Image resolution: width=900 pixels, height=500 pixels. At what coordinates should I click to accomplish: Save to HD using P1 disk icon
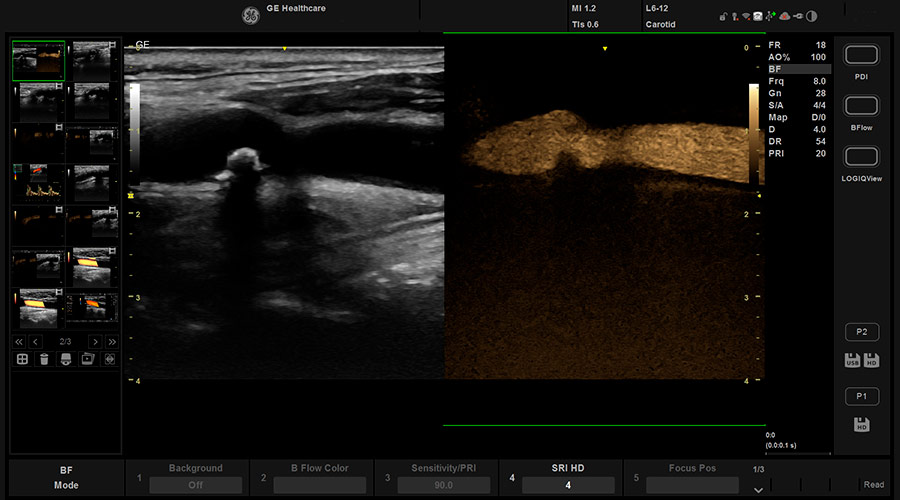(861, 425)
